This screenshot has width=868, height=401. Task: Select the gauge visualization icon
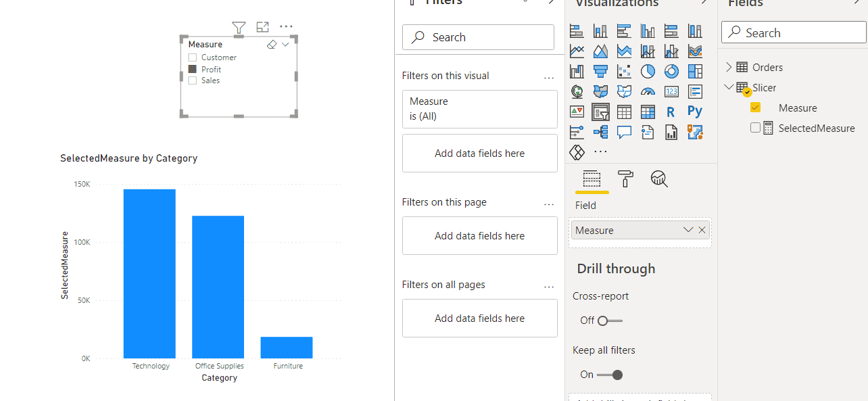pyautogui.click(x=648, y=91)
